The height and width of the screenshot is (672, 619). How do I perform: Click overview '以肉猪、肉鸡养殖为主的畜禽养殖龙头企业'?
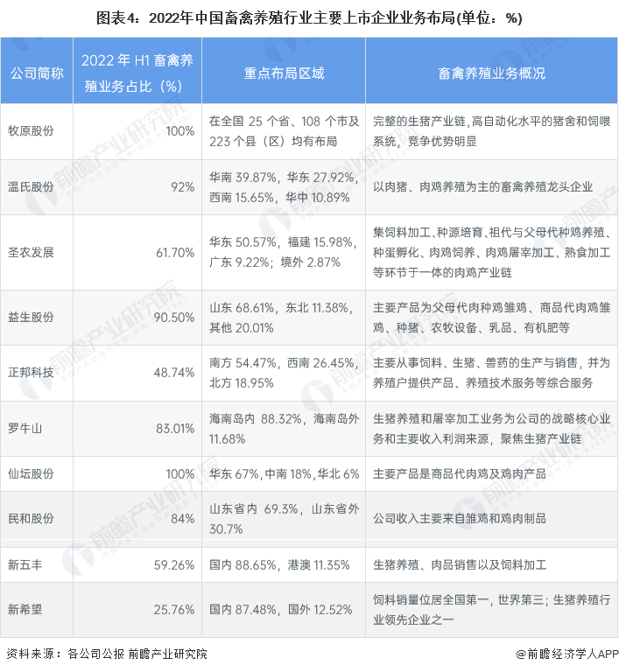pyautogui.click(x=482, y=187)
